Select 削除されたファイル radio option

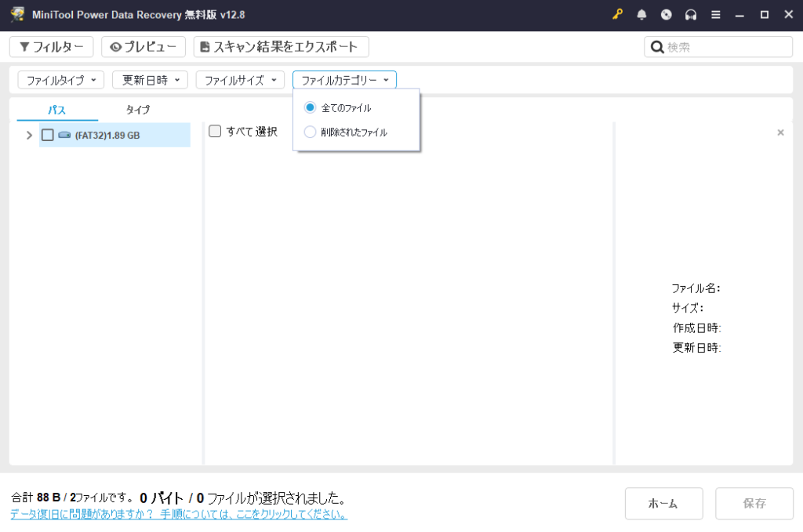(310, 132)
